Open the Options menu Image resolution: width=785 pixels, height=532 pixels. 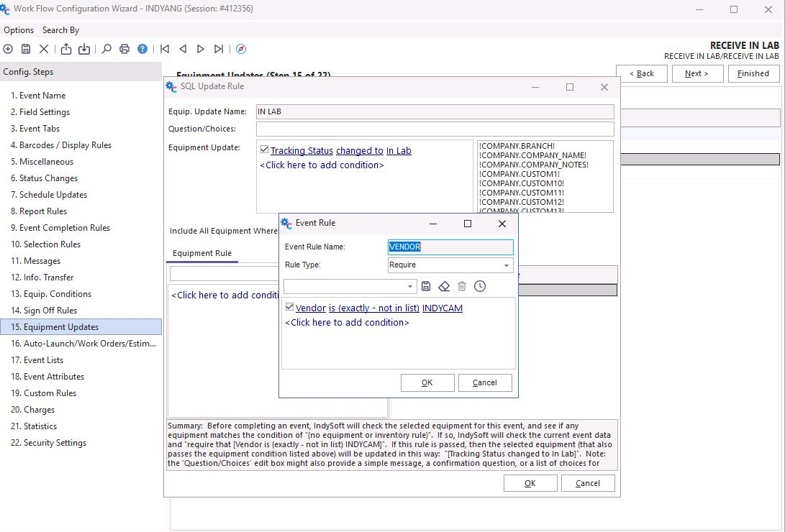19,30
